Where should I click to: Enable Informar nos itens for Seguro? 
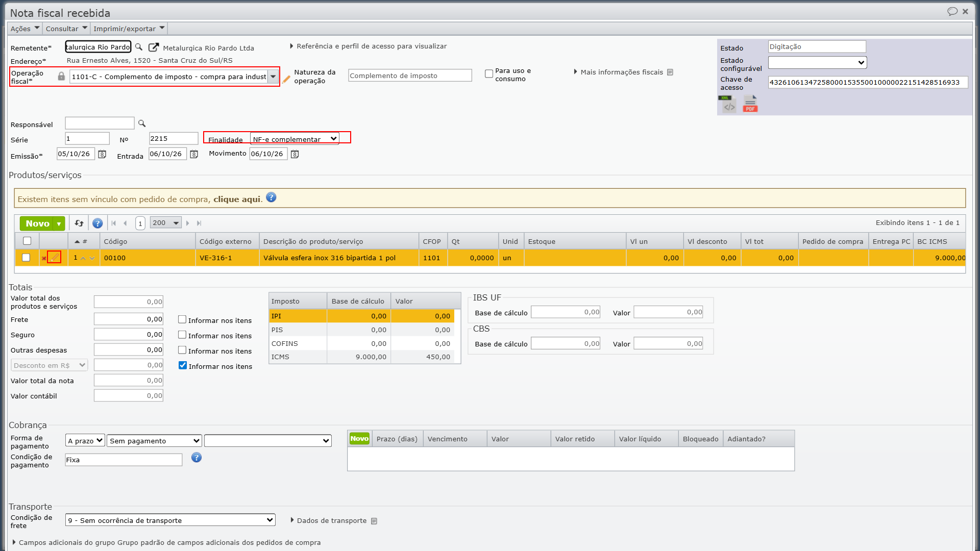182,335
